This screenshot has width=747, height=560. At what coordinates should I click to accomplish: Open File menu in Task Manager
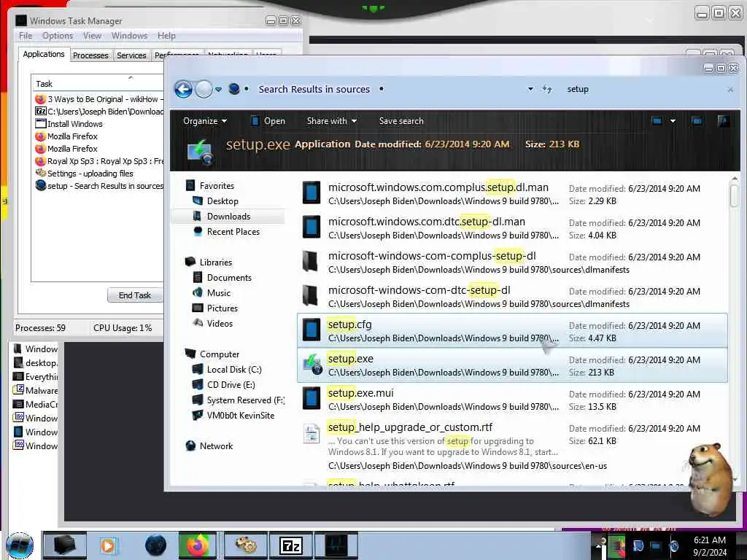[x=26, y=36]
